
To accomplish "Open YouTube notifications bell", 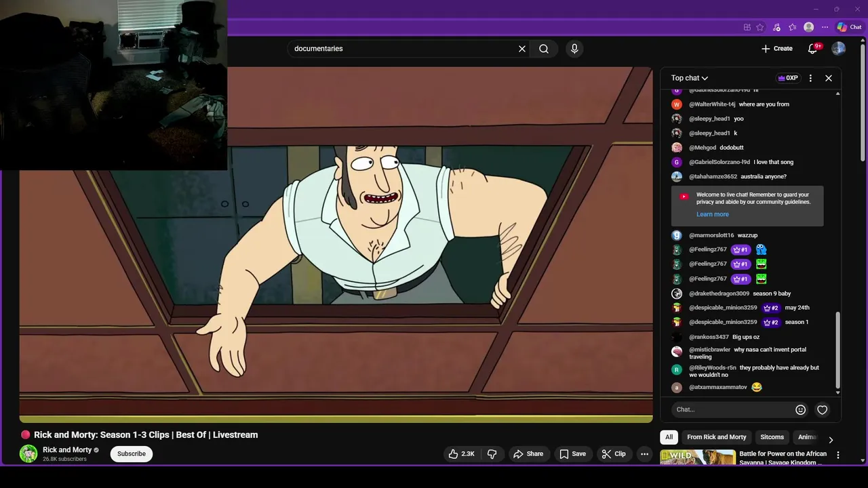I will [x=813, y=48].
